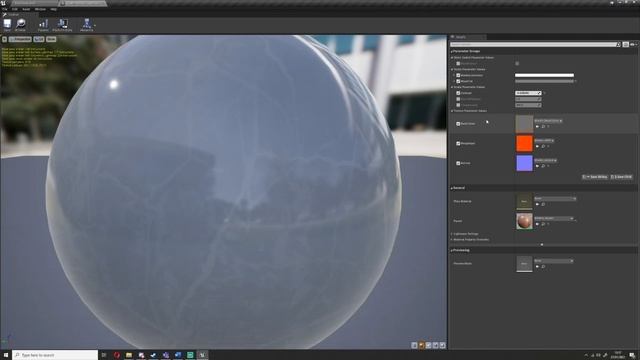This screenshot has width=640, height=360.
Task: Click the Perspective viewport button
Action: [20, 39]
